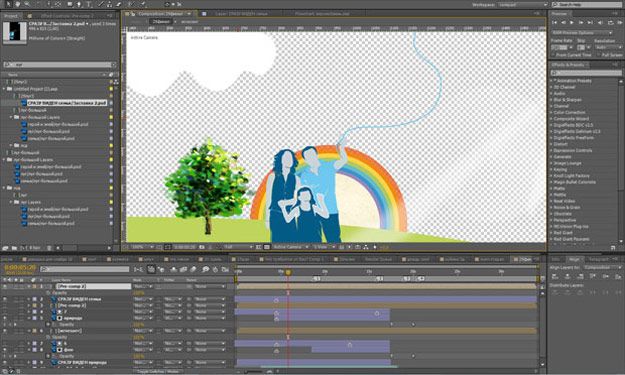The image size is (625, 375).
Task: Switch to the Project panel tab
Action: [11, 16]
